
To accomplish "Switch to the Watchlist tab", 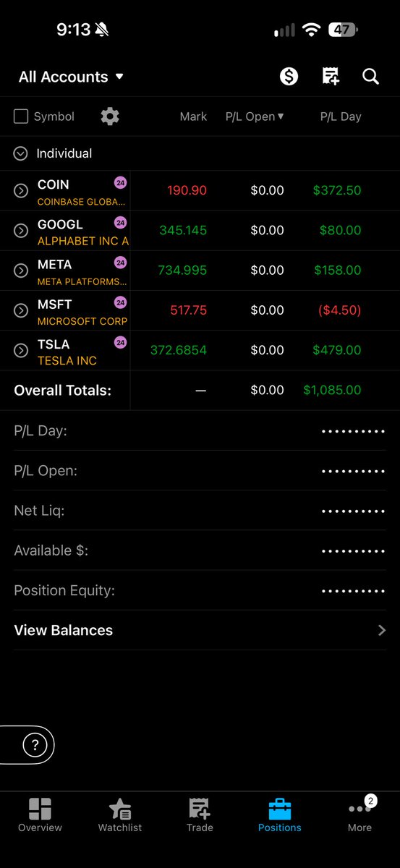I will [120, 816].
